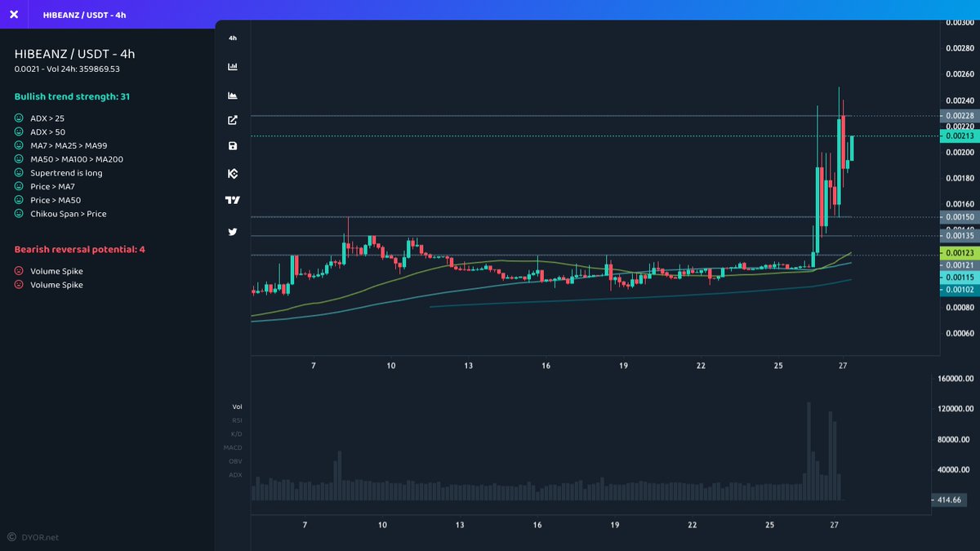Click smiley icon next to 'ADX > 25'
Screen dimensions: 980x551
19,118
